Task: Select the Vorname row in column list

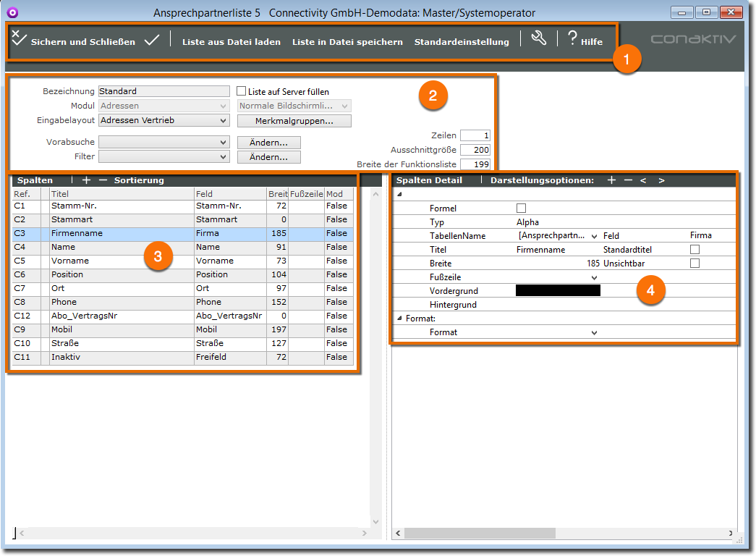Action: [70, 261]
